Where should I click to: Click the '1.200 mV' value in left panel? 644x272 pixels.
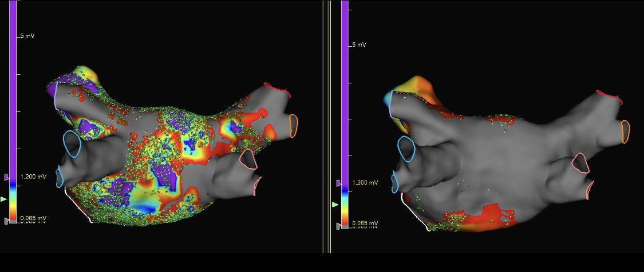(x=34, y=177)
